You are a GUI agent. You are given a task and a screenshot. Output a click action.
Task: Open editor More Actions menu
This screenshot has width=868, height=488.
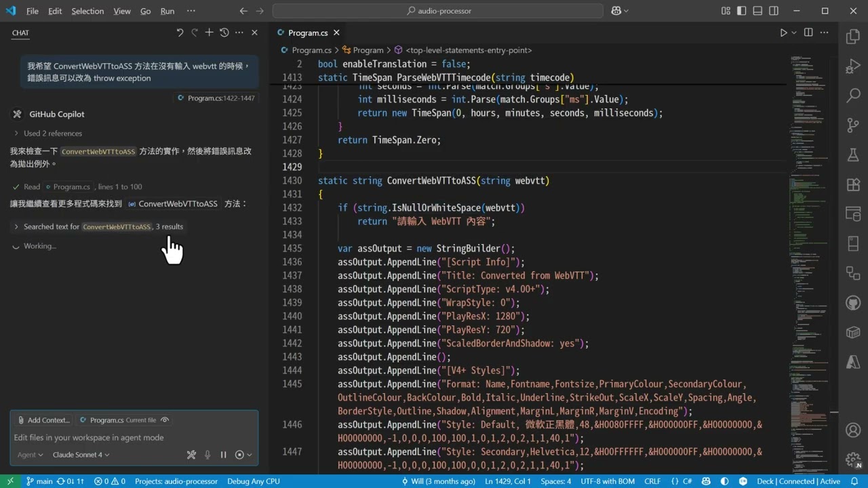825,33
